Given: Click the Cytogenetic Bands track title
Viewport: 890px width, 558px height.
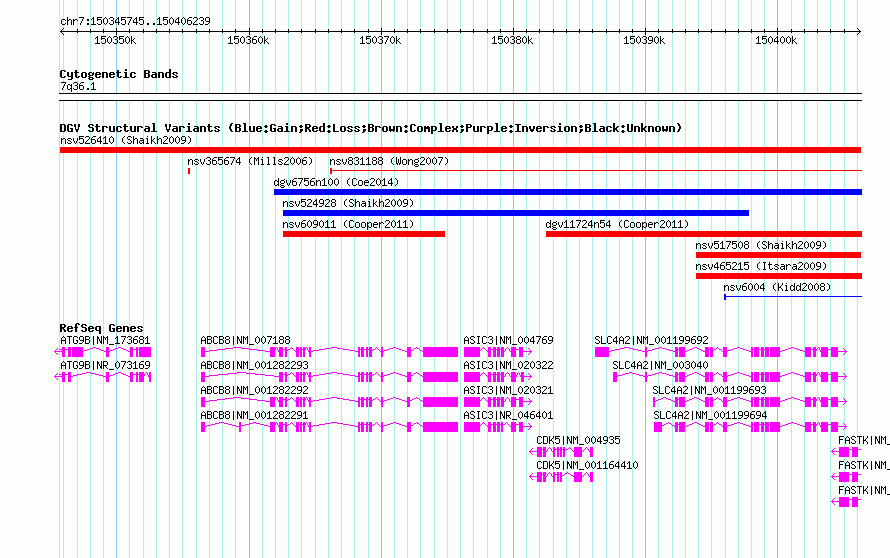Looking at the screenshot, I should coord(119,74).
